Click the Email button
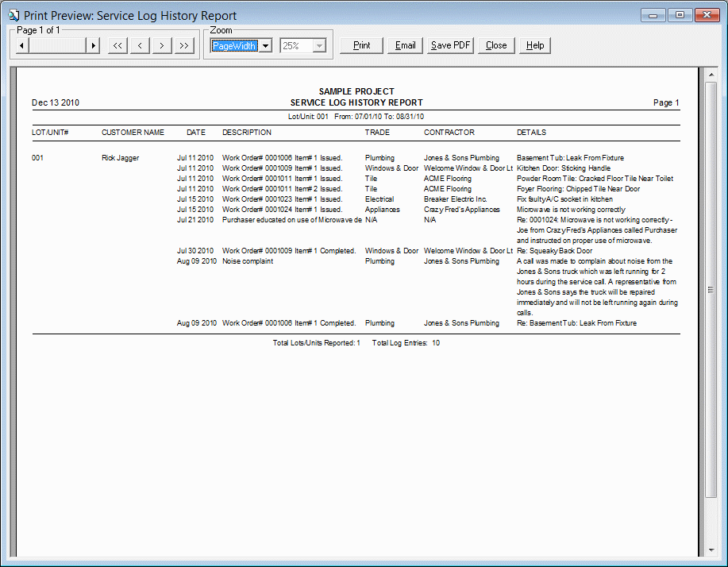The image size is (728, 567). (406, 45)
